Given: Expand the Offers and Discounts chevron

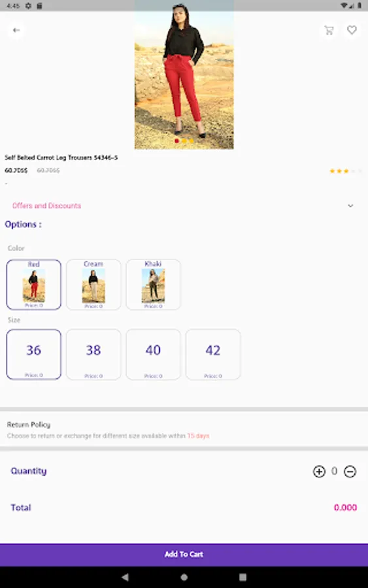Looking at the screenshot, I should click(350, 206).
